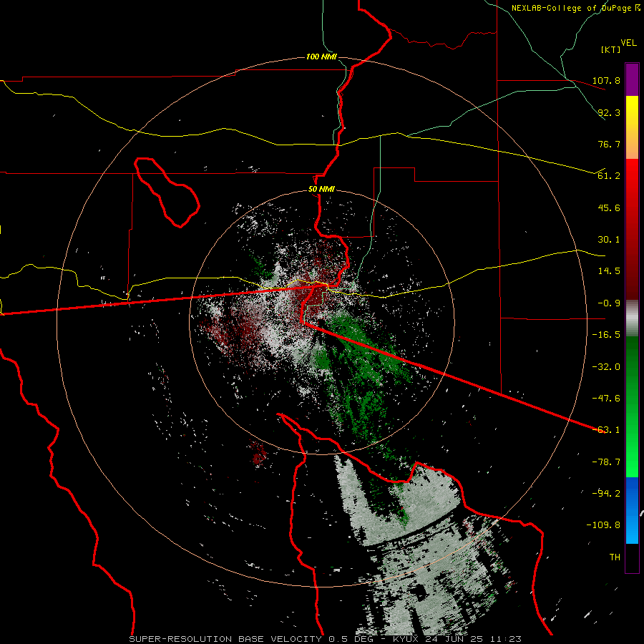644x644 pixels.
Task: Click the 30.1 velocity scale value
Action: tap(609, 240)
